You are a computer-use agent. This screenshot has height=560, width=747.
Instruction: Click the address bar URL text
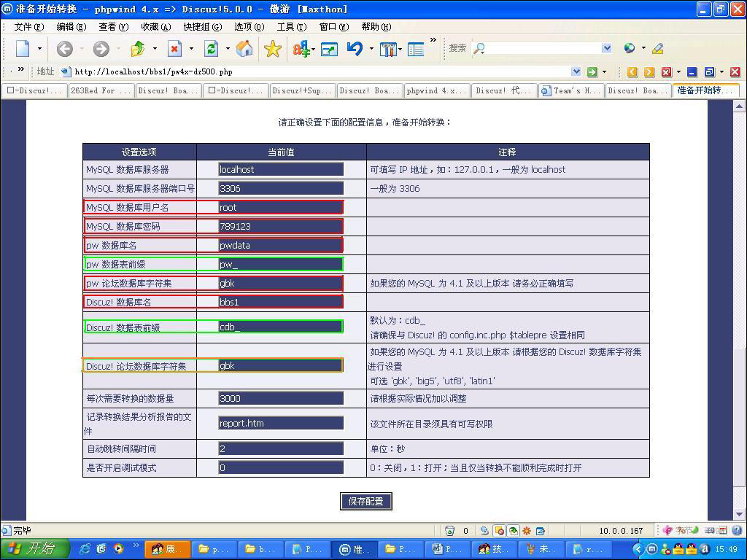[x=153, y=72]
